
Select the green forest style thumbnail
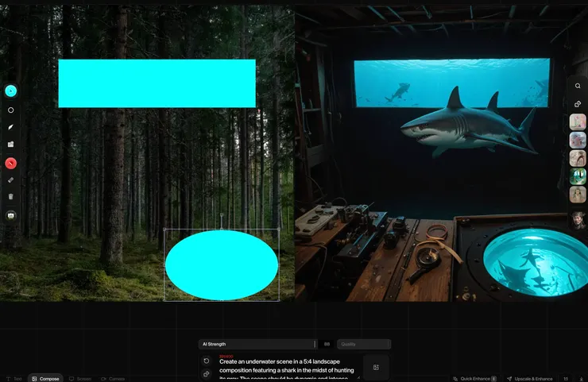578,176
